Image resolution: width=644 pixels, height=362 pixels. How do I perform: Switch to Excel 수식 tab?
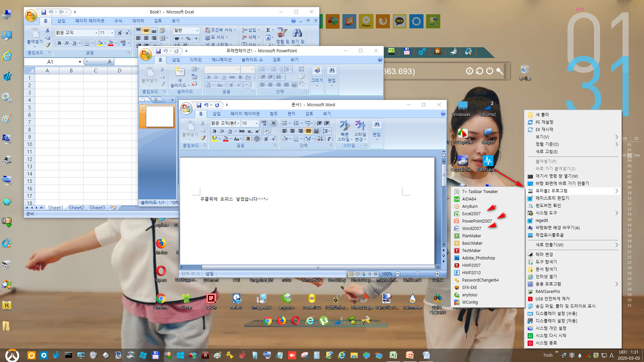(x=118, y=21)
